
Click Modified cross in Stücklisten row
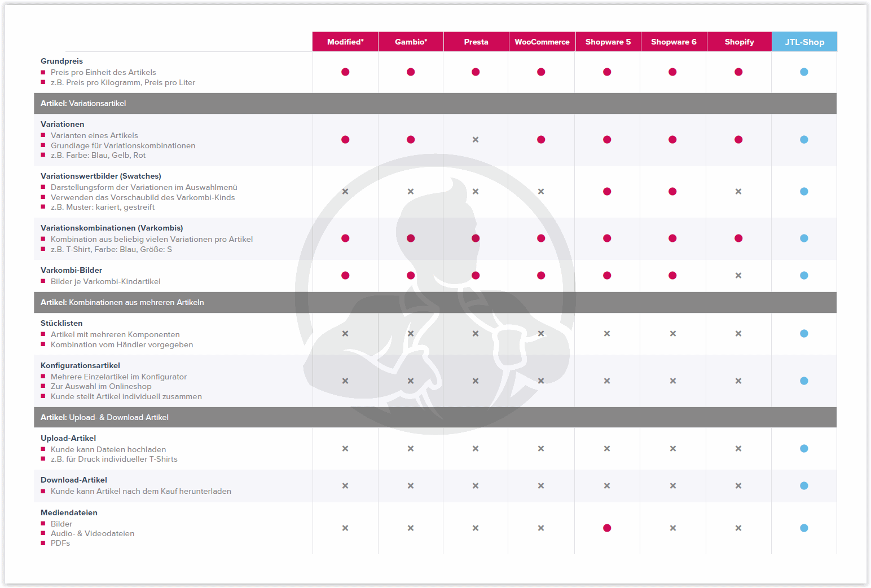345,334
